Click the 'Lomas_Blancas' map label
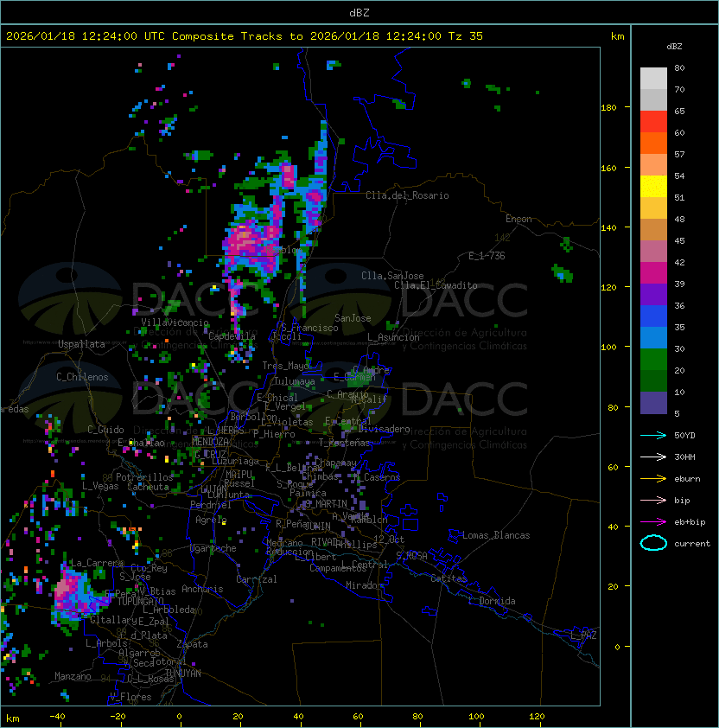The image size is (719, 728). point(496,535)
